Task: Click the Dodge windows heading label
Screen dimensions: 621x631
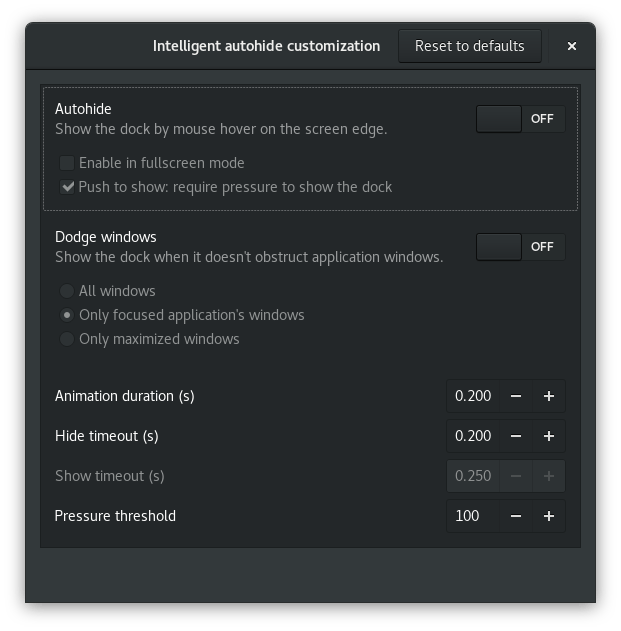Action: [x=106, y=237]
